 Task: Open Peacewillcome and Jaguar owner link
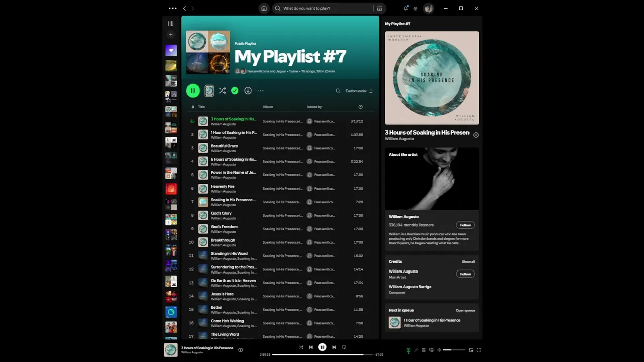(x=266, y=71)
